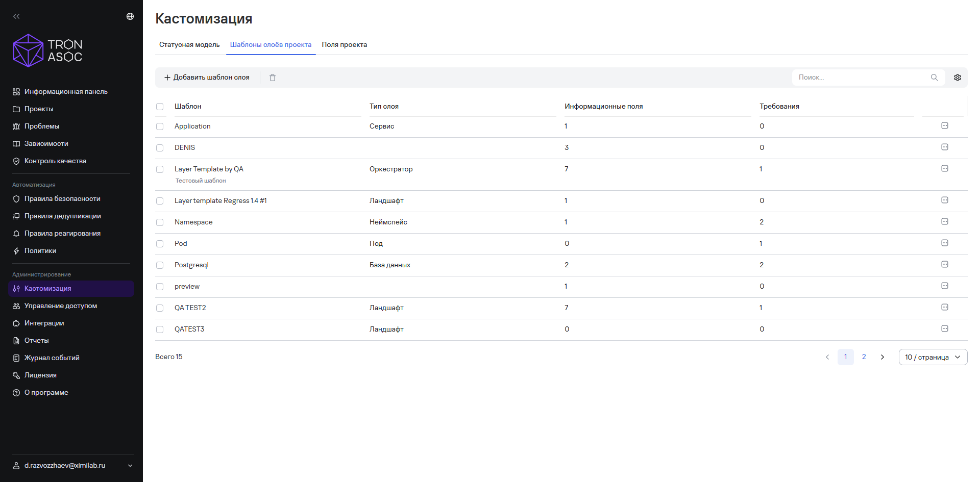Viewport: 980px width, 482px height.
Task: Open Контроль качества page
Action: (x=71, y=161)
